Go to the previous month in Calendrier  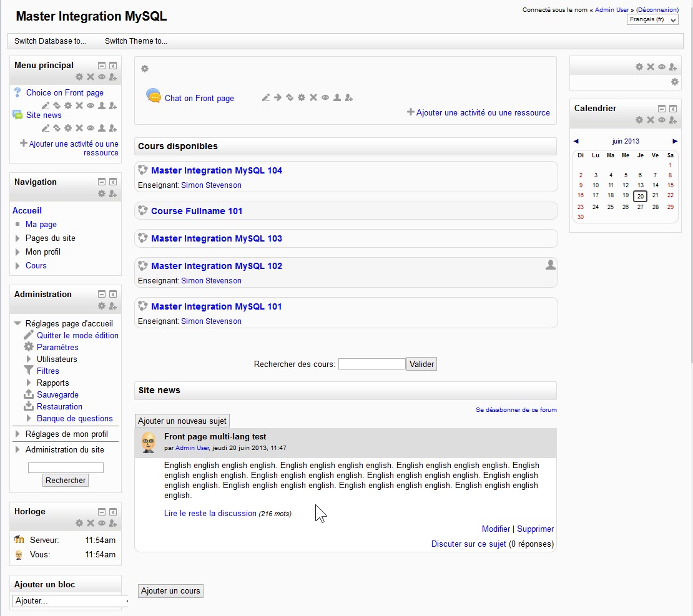(x=576, y=142)
